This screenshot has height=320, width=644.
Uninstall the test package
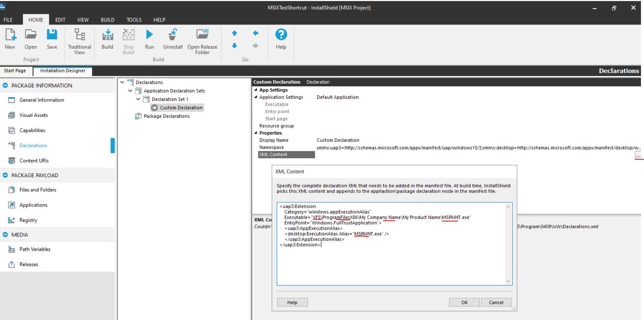coord(172,40)
